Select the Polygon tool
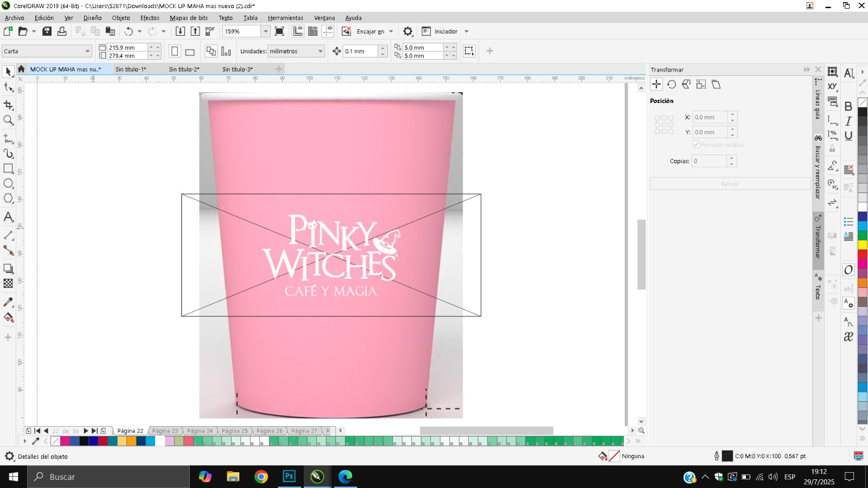 coord(8,199)
